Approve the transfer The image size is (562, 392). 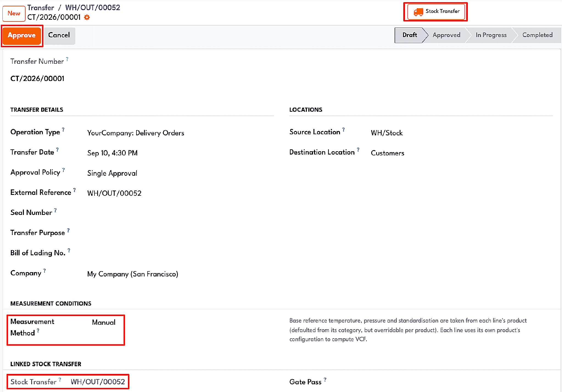click(x=22, y=35)
